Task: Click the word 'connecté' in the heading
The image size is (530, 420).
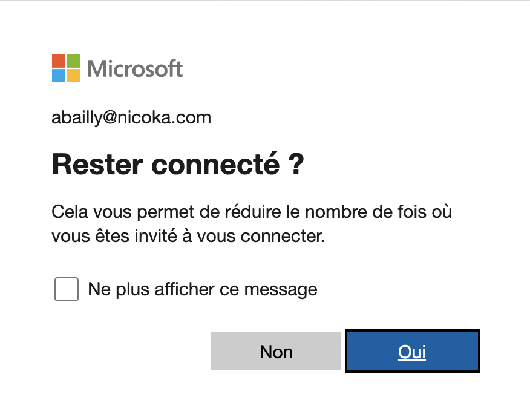Action: click(x=215, y=165)
